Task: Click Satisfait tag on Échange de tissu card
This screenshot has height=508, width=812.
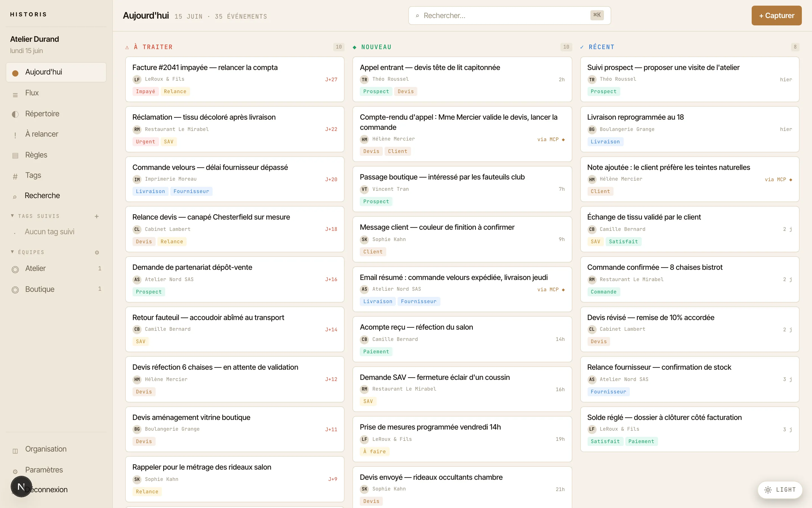Action: 623,242
